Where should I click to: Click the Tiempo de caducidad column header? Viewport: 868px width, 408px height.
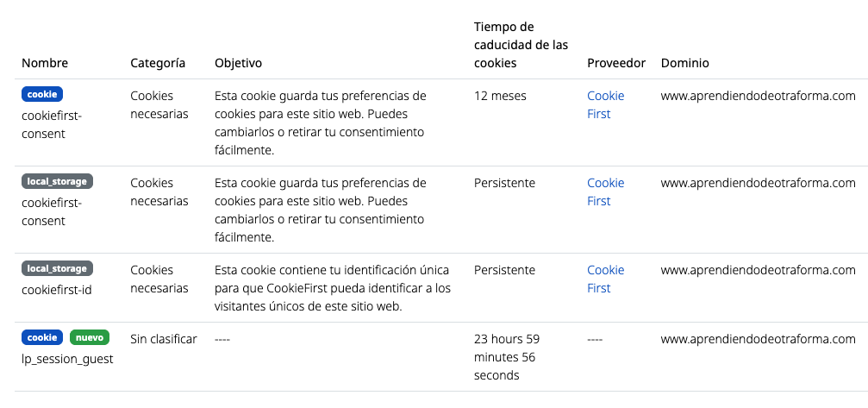pyautogui.click(x=521, y=45)
